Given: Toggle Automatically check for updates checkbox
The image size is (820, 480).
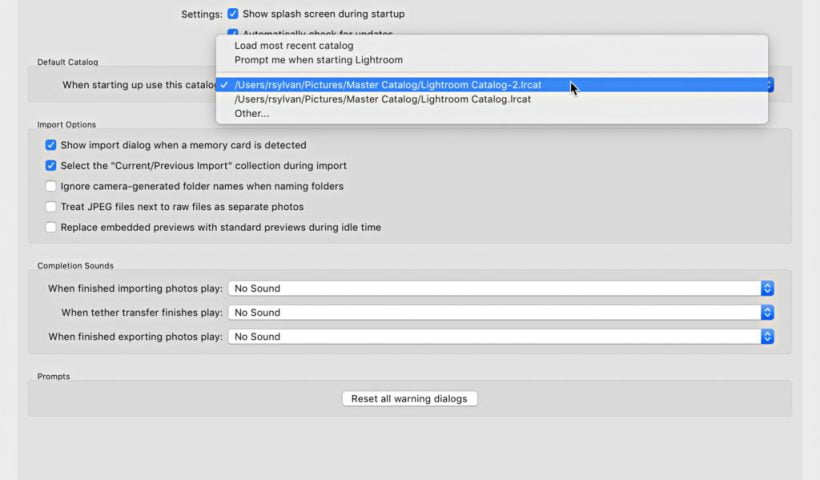Looking at the screenshot, I should [233, 34].
